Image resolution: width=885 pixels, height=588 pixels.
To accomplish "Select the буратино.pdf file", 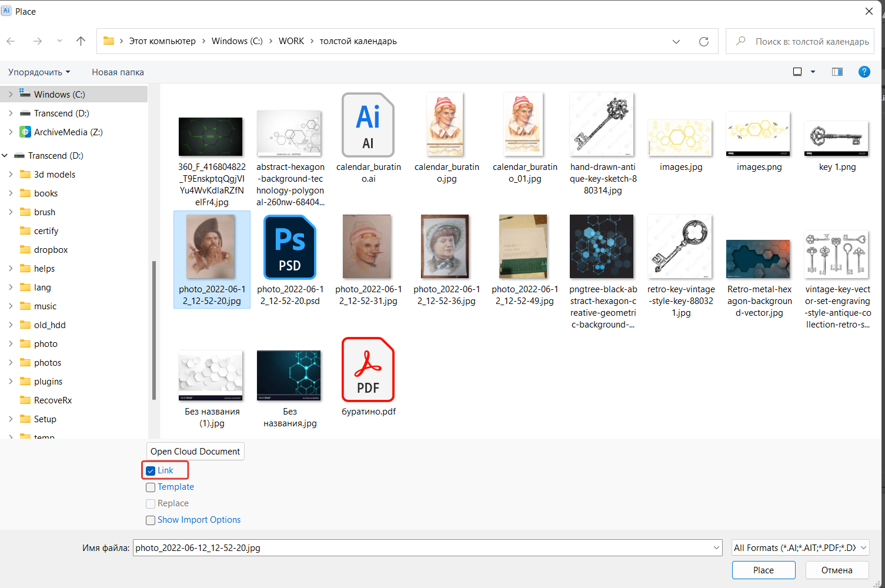I will point(368,369).
